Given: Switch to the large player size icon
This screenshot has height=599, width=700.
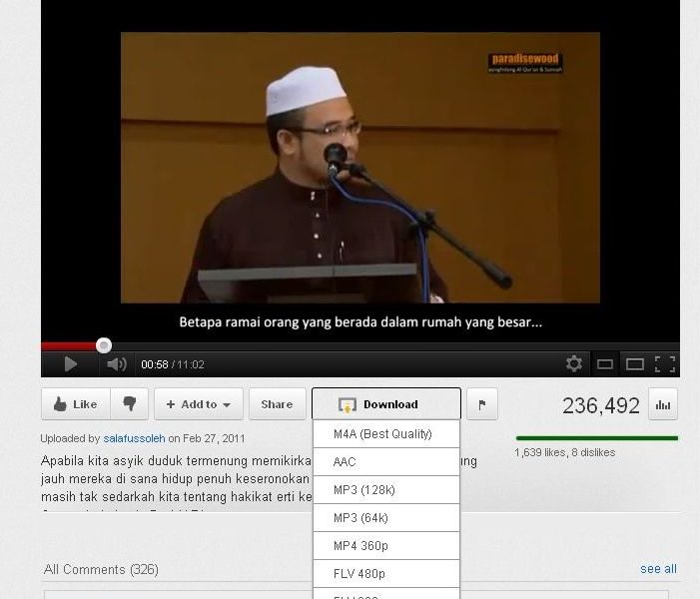Looking at the screenshot, I should 634,364.
